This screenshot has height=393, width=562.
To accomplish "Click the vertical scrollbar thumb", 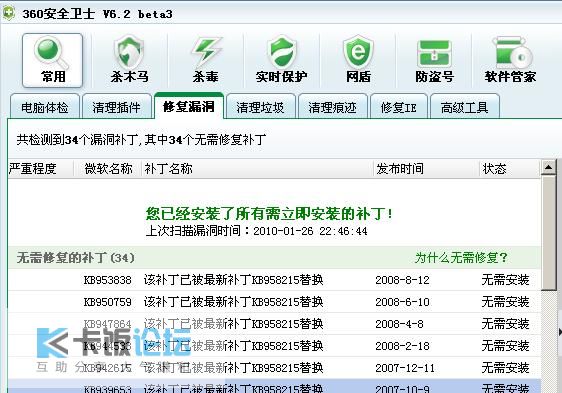I will pos(548,232).
